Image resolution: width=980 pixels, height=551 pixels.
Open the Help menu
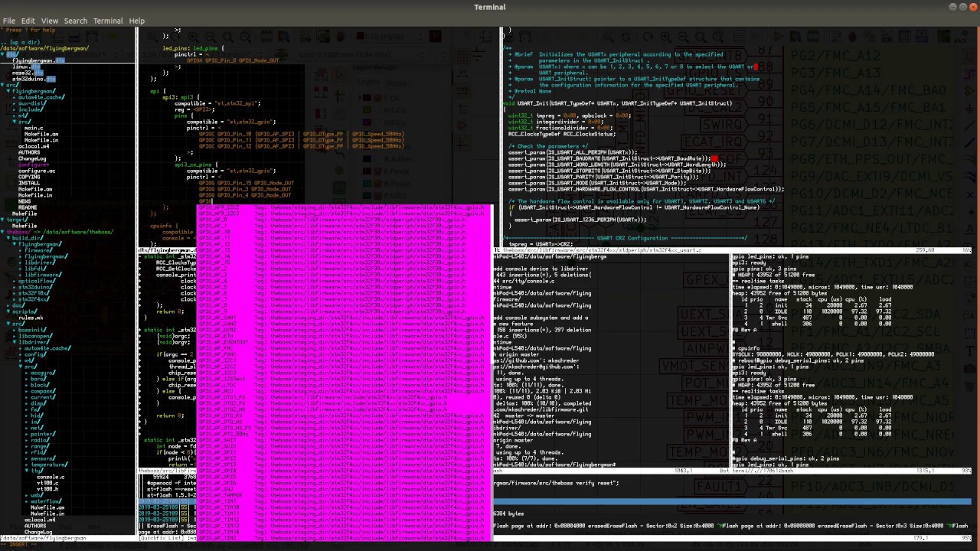click(x=136, y=21)
